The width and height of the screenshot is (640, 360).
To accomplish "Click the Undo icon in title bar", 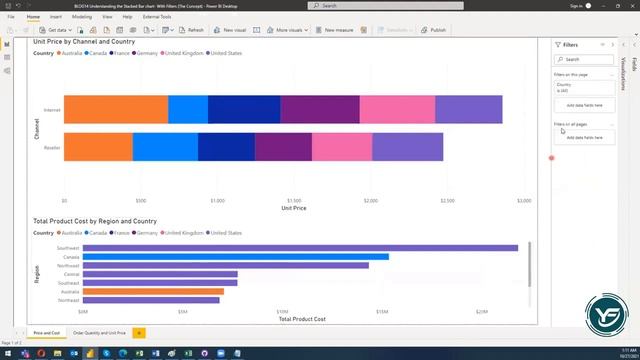I will point(18,6).
